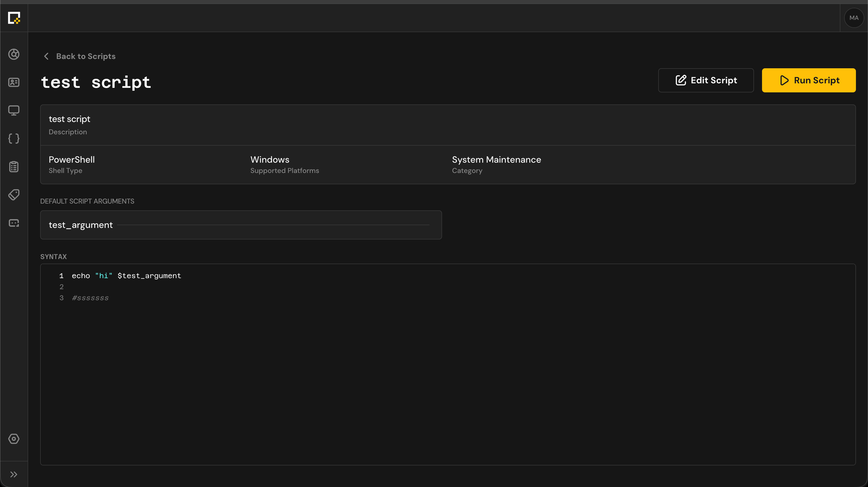Open the tags icon in sidebar
The image size is (868, 487).
coord(14,195)
